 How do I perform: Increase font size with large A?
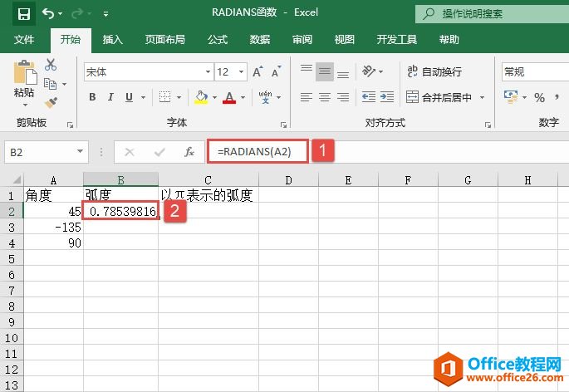(x=258, y=72)
